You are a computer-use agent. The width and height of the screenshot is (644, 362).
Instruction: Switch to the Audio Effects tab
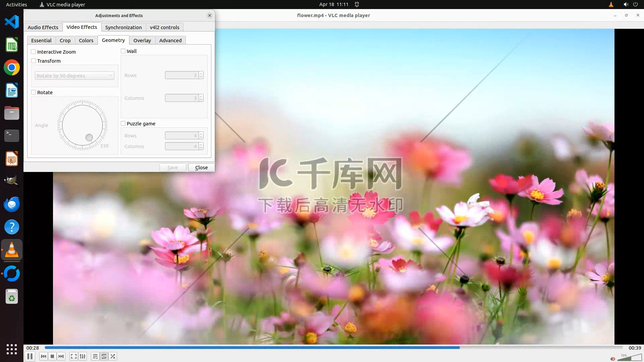coord(43,27)
